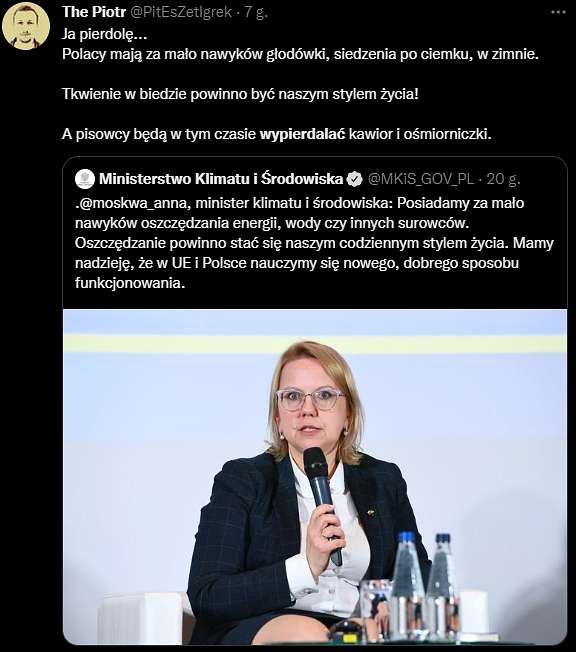Viewport: 576px width, 652px height.
Task: Click the word funkcjonowania in quoted tweet
Action: [x=130, y=283]
